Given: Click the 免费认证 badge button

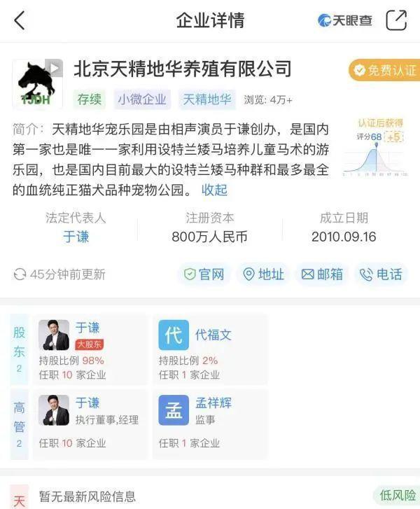Looking at the screenshot, I should pyautogui.click(x=384, y=70).
